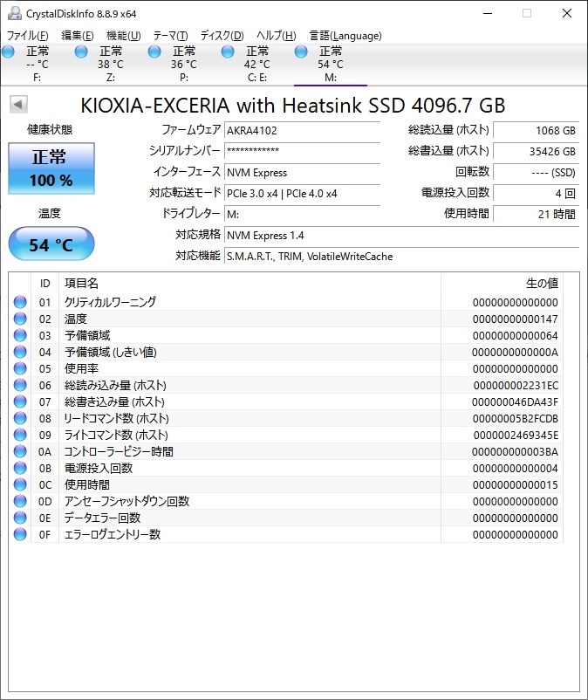Viewport: 588px width, 700px height.
Task: Click status orb for drive C: E:
Action: [x=228, y=51]
